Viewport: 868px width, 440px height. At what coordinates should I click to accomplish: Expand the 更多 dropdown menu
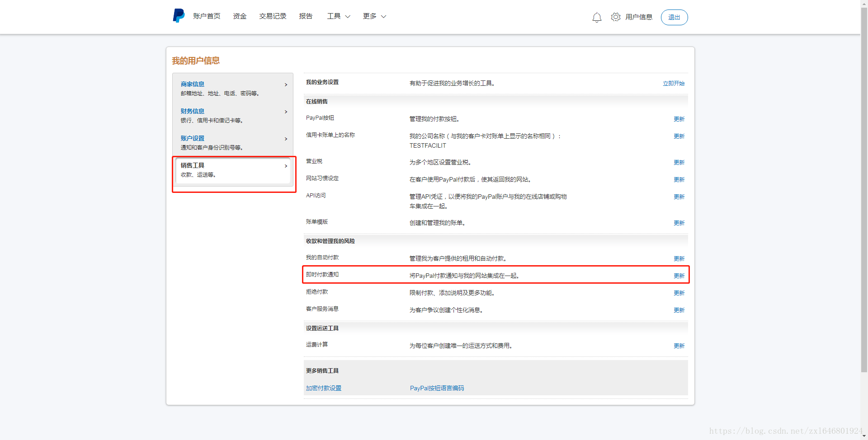[x=374, y=16]
